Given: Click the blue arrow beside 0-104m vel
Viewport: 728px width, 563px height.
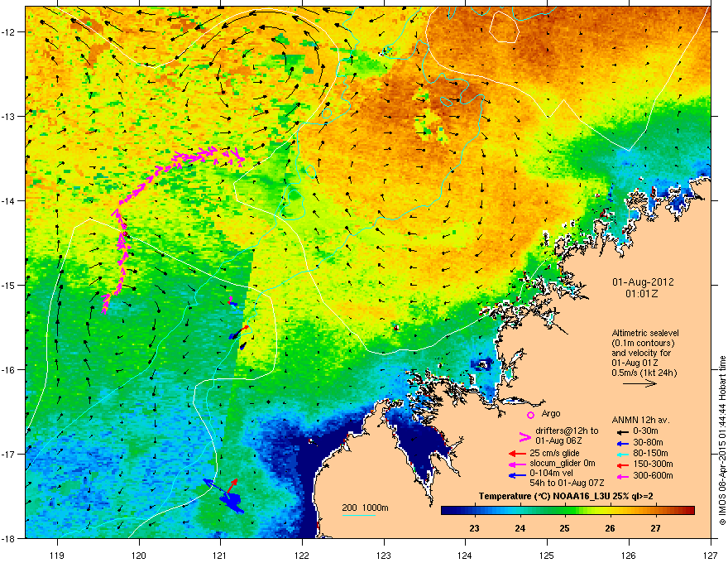Looking at the screenshot, I should tap(517, 475).
